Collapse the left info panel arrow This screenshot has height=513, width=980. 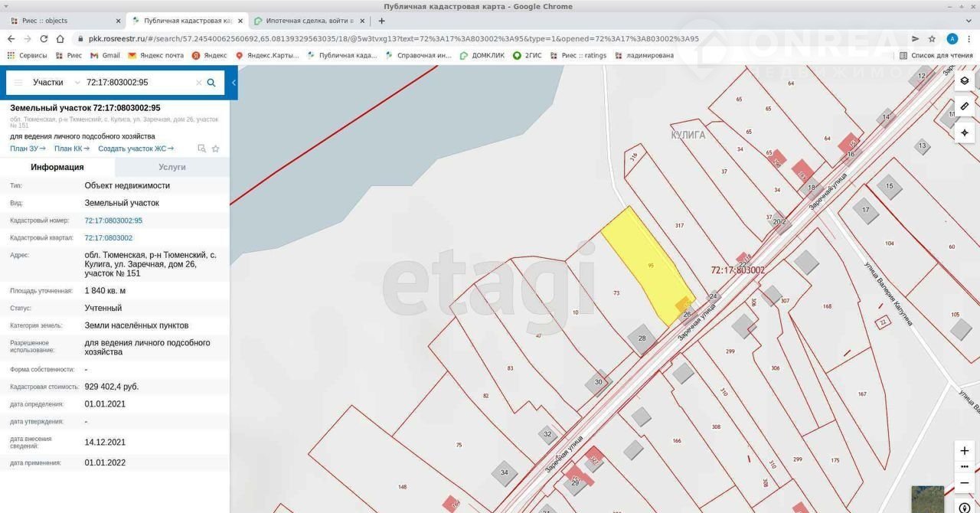coord(234,83)
